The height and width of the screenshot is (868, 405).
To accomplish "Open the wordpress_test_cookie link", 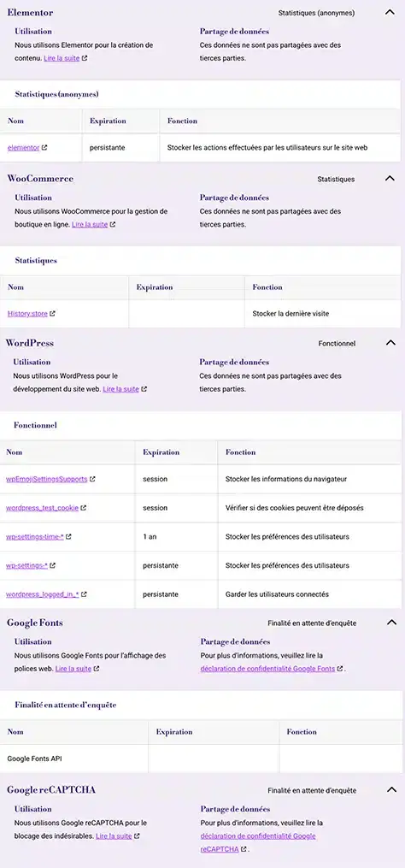I will pos(42,508).
